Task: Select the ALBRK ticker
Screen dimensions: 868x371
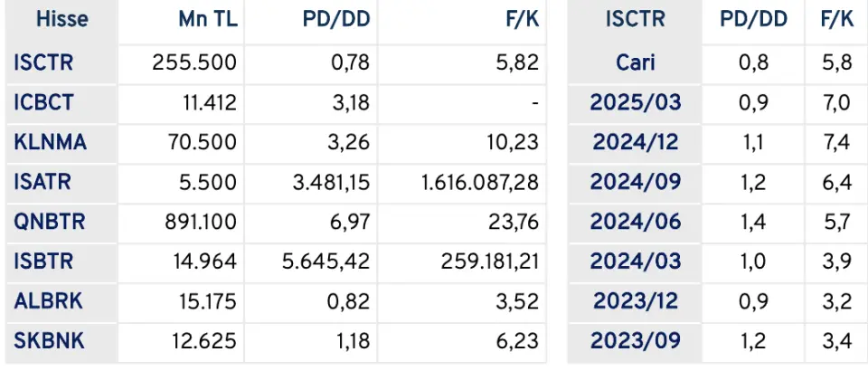Action: (x=48, y=301)
